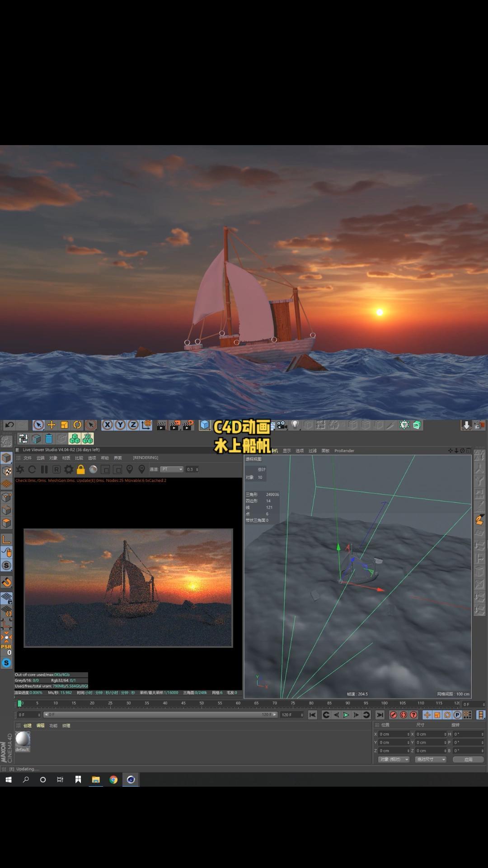This screenshot has height=868, width=488.
Task: Toggle the Y axis lock
Action: point(120,425)
